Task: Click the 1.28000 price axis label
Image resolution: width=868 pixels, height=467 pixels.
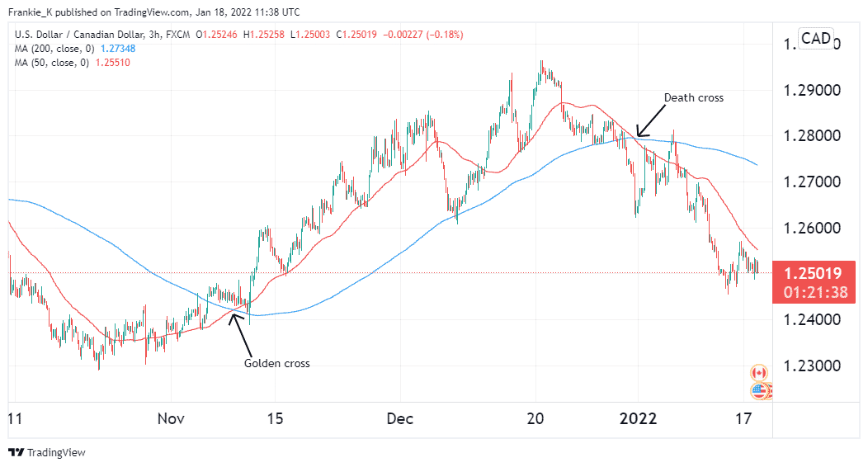Action: pos(812,136)
